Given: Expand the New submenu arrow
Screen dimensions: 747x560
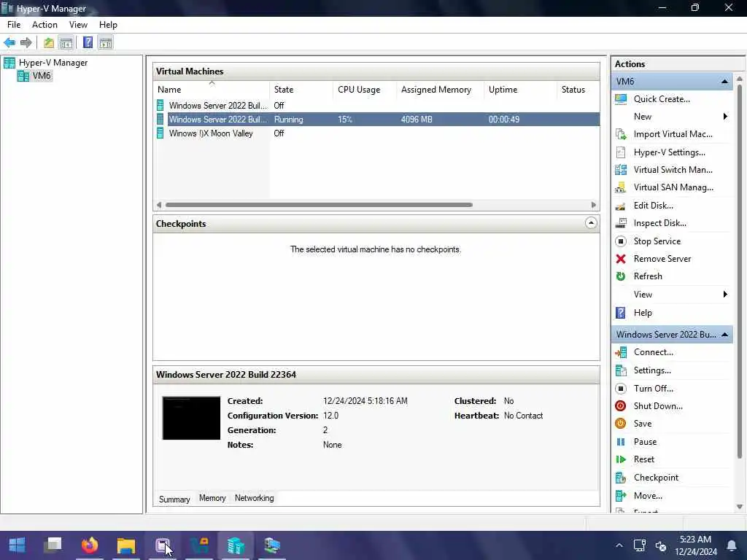Looking at the screenshot, I should pyautogui.click(x=725, y=117).
